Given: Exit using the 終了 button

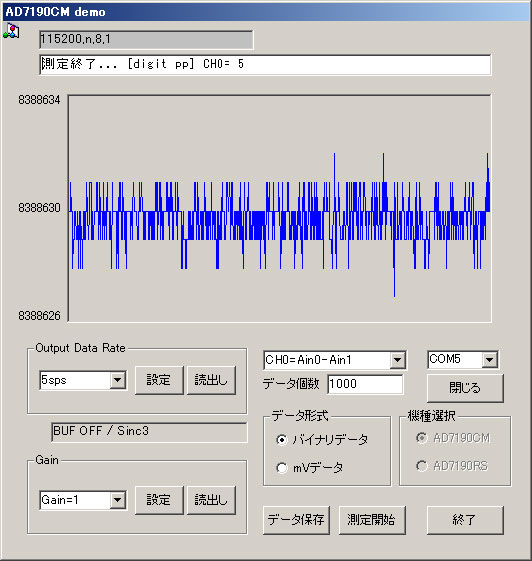Looking at the screenshot, I should (x=465, y=520).
